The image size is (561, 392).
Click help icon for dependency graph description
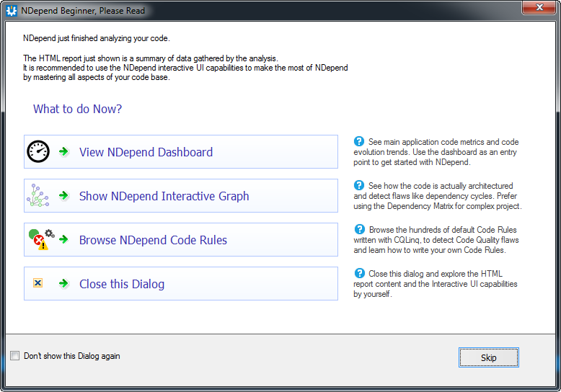point(359,185)
